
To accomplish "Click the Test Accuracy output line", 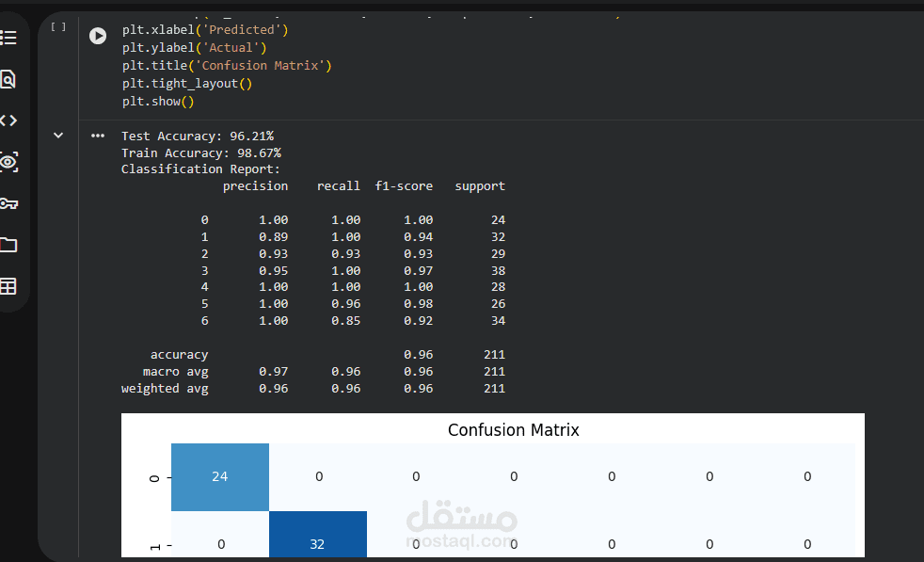I will (x=197, y=136).
